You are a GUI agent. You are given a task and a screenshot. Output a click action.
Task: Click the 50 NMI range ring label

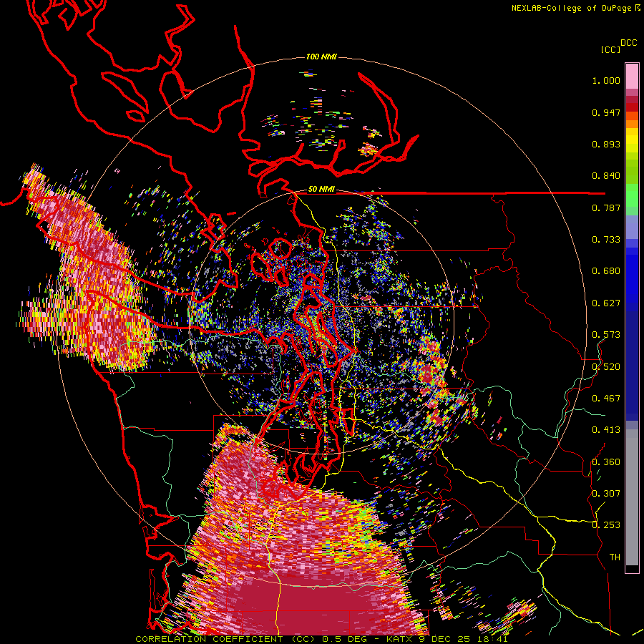[x=321, y=190]
